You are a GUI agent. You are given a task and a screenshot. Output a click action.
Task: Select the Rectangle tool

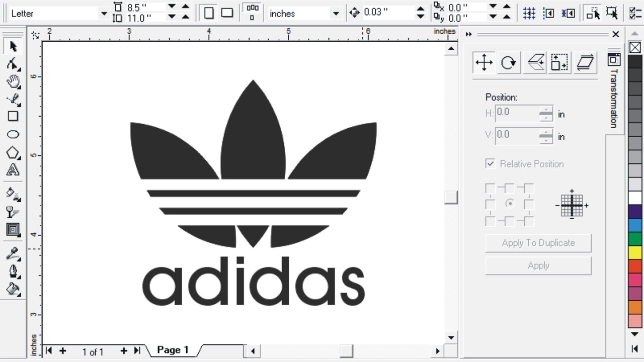[x=13, y=117]
